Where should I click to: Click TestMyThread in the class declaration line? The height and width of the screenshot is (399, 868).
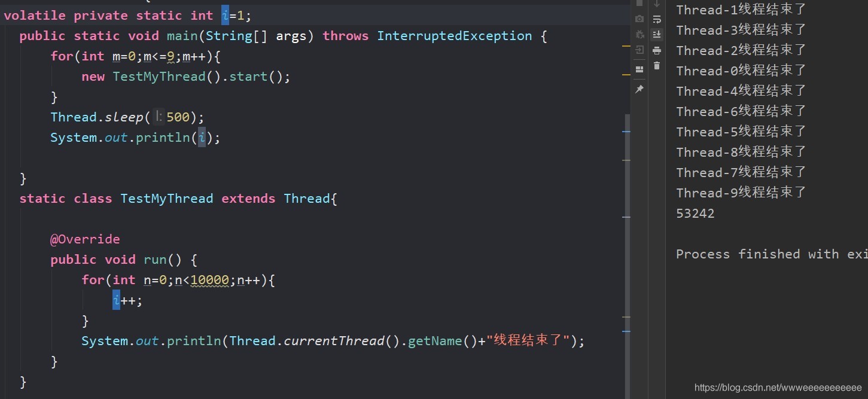167,199
